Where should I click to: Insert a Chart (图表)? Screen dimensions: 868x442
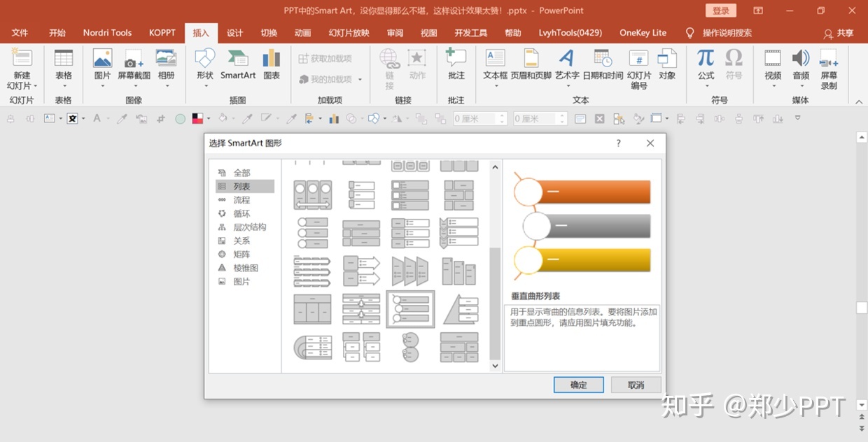click(272, 64)
